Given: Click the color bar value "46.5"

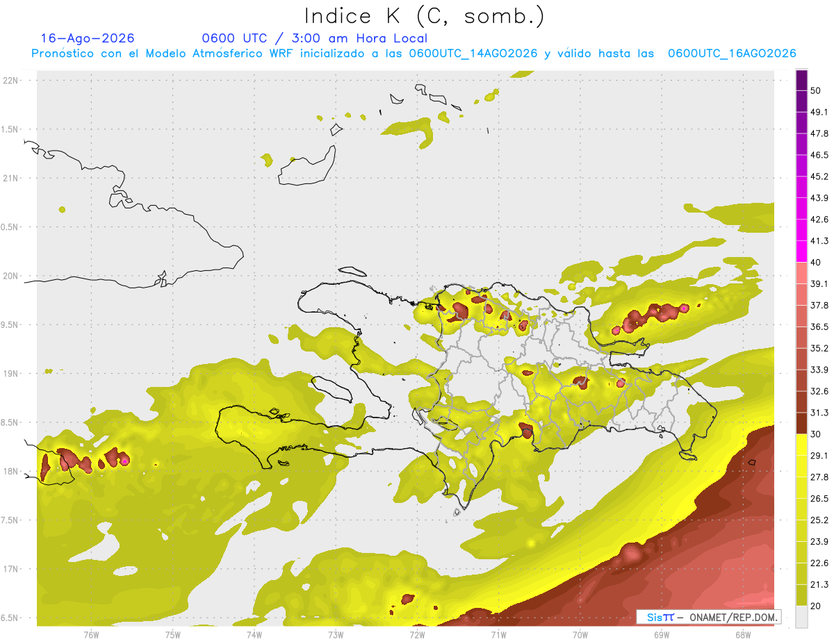Looking at the screenshot, I should point(819,155).
